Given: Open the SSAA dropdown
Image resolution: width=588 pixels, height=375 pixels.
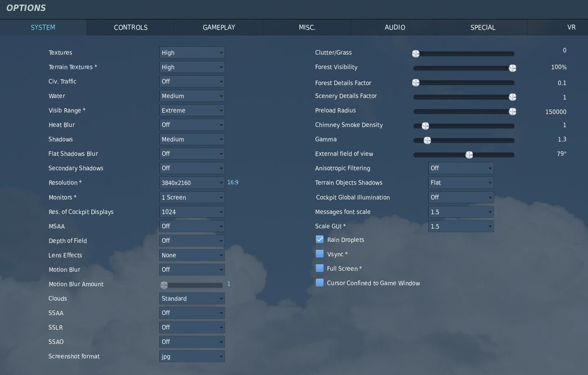Looking at the screenshot, I should pyautogui.click(x=192, y=313).
